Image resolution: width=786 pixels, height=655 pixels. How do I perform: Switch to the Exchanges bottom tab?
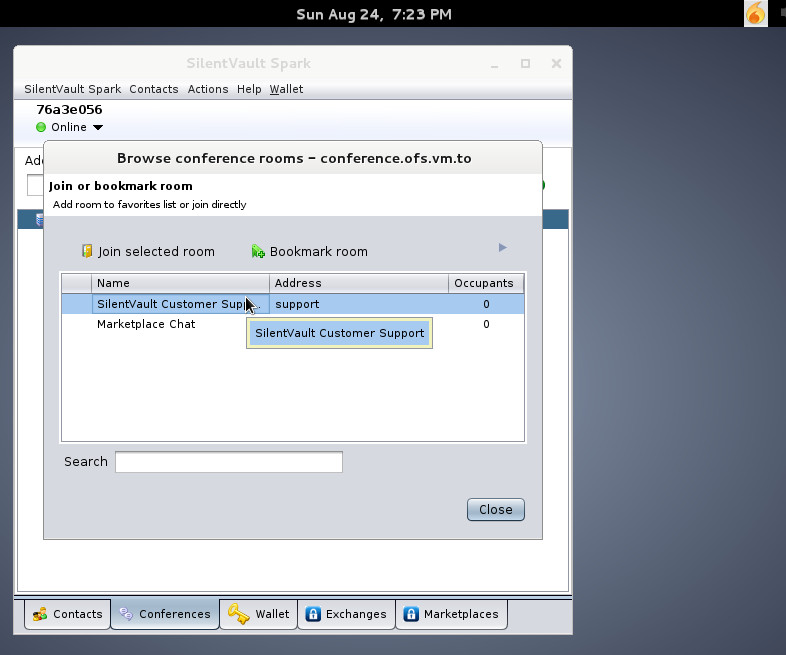(x=346, y=614)
